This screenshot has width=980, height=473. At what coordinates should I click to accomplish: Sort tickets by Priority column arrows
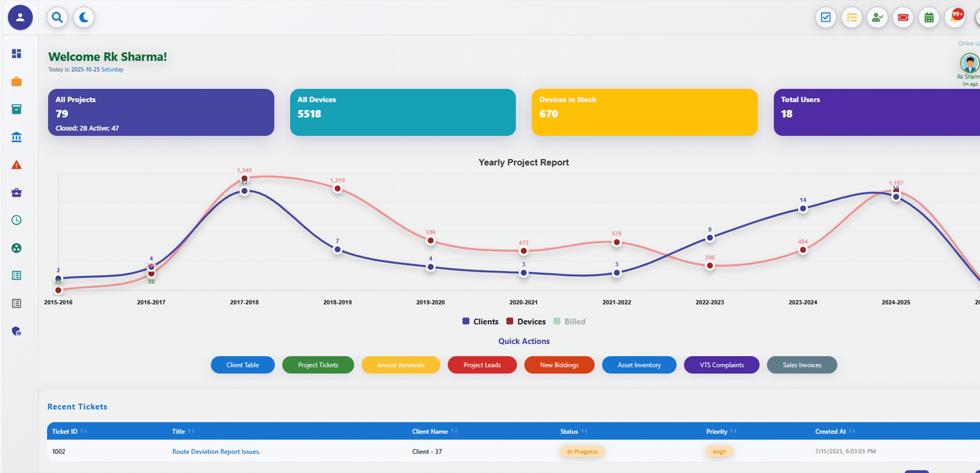733,431
